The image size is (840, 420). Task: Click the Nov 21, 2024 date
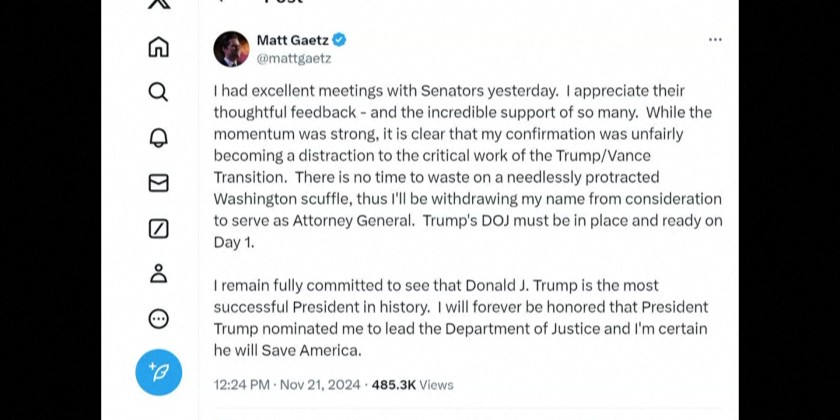(319, 384)
